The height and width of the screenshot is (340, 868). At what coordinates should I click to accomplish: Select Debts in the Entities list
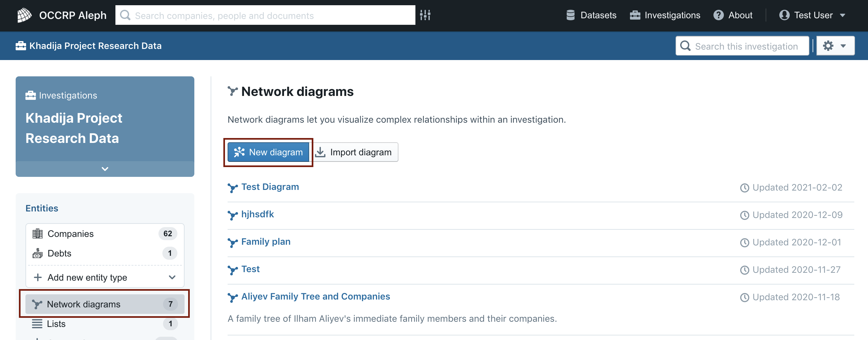point(105,253)
